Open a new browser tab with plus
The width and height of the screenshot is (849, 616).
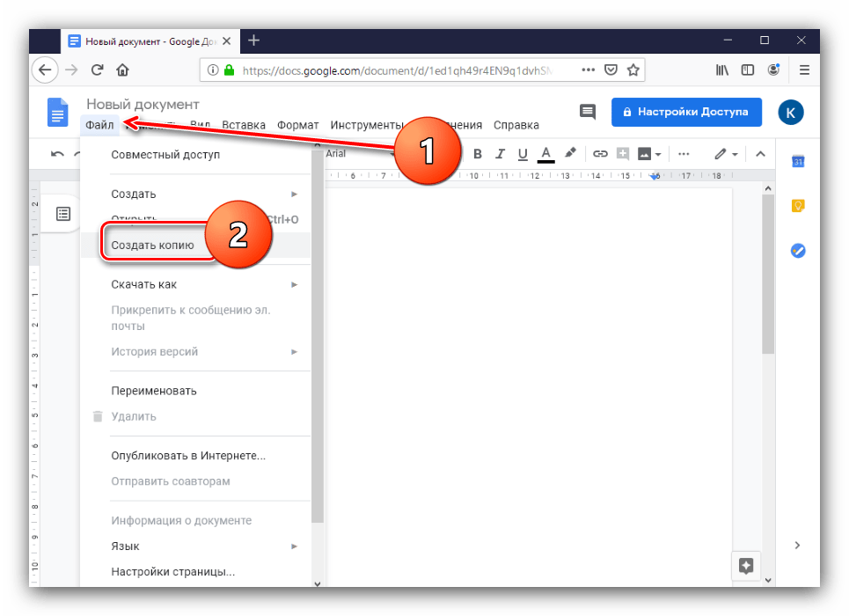click(x=253, y=40)
